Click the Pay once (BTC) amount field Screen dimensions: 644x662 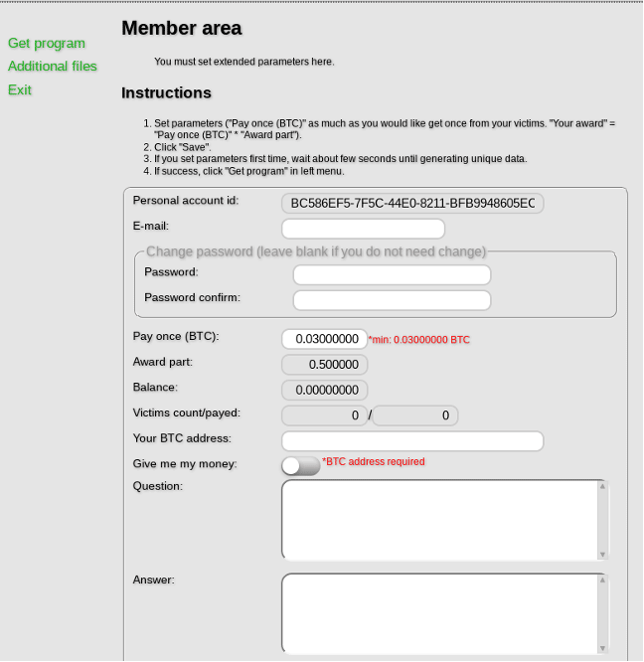pos(325,339)
